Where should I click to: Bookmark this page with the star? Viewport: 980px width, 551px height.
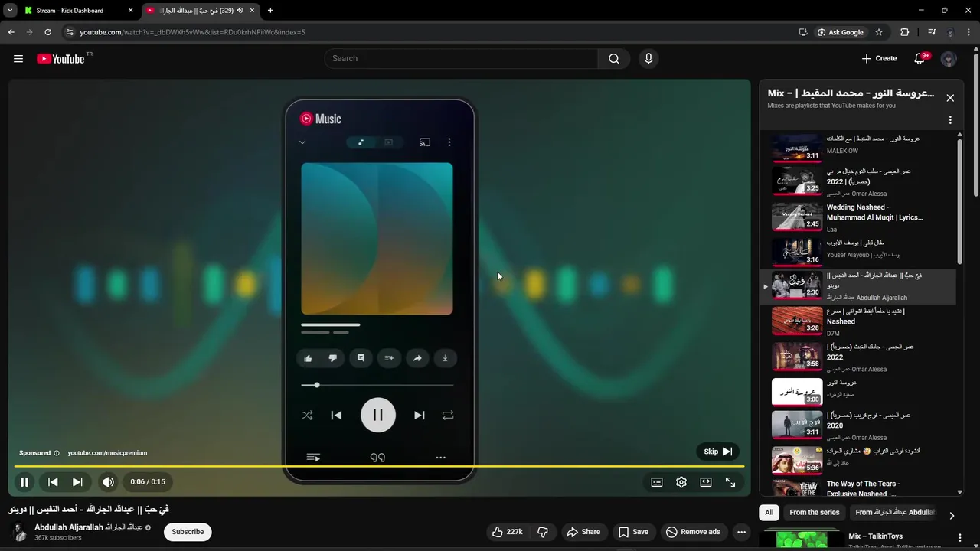(x=879, y=32)
